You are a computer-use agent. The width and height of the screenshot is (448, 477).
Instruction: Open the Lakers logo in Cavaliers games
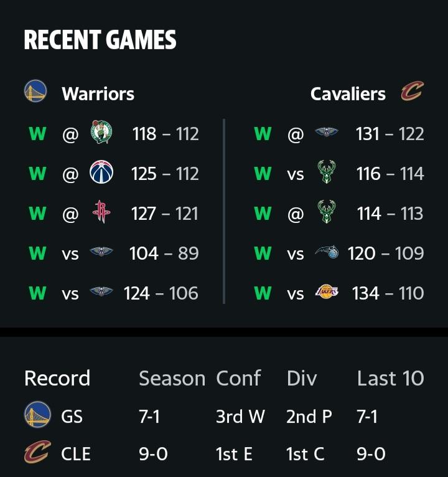(327, 291)
